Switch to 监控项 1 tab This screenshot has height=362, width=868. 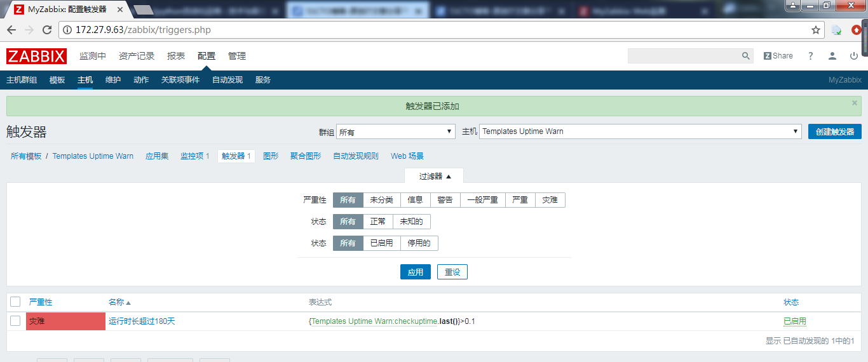click(195, 156)
